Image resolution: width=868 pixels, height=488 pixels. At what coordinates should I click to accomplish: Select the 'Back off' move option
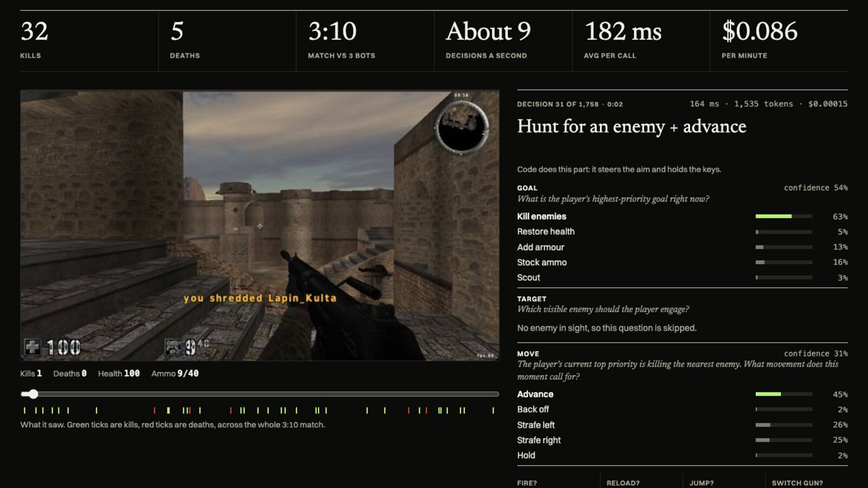point(682,409)
